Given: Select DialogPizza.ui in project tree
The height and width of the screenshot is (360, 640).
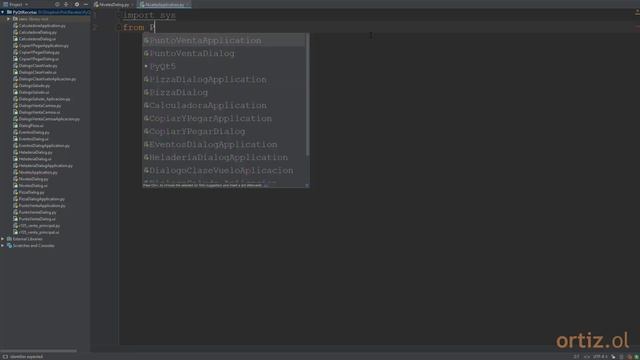Looking at the screenshot, I should pos(31,126).
